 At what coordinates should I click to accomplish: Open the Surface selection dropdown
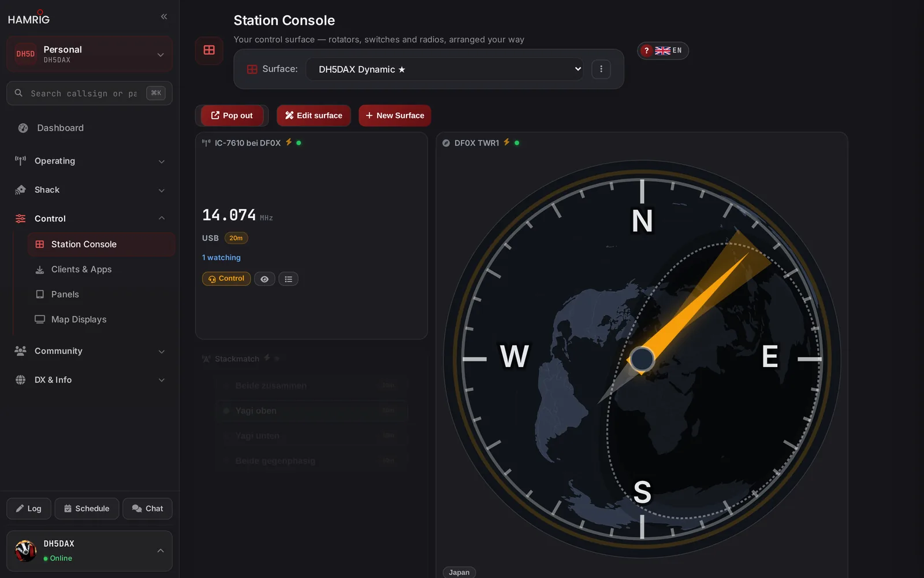click(x=444, y=69)
